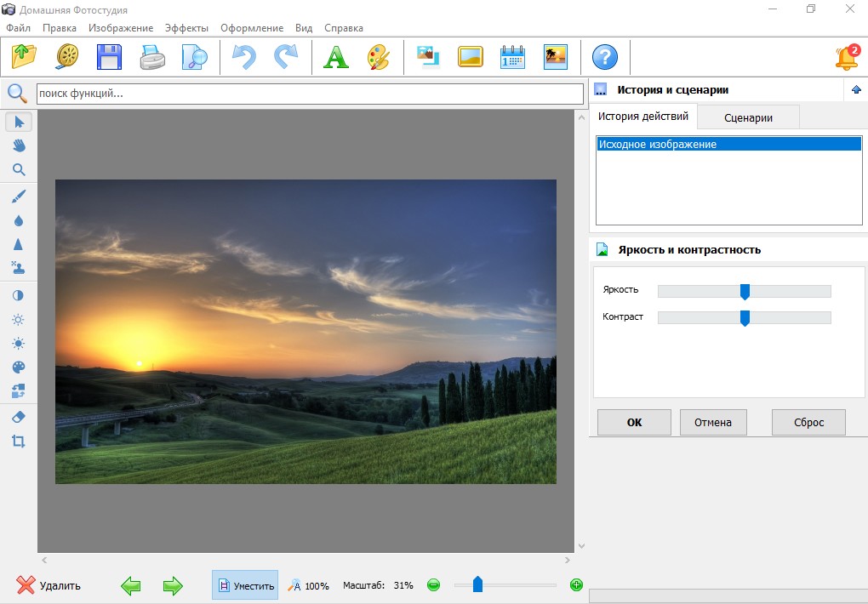Click the save floppy disk icon

(x=110, y=57)
